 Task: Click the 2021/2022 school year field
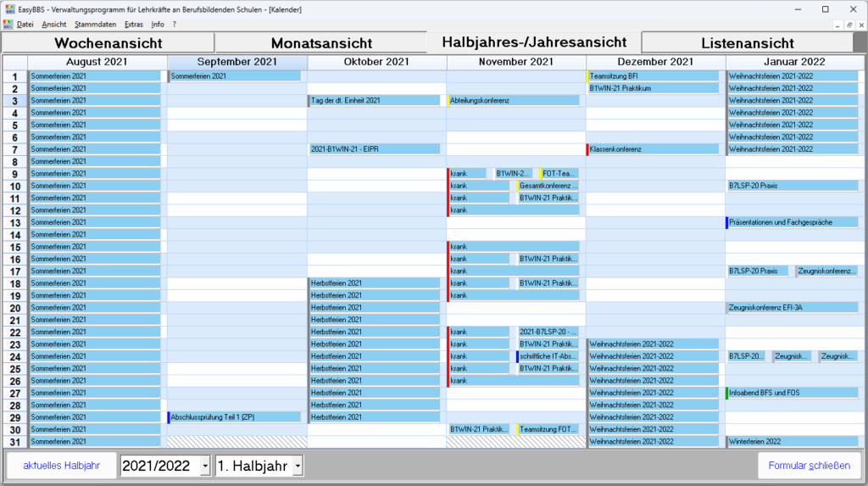[160, 466]
